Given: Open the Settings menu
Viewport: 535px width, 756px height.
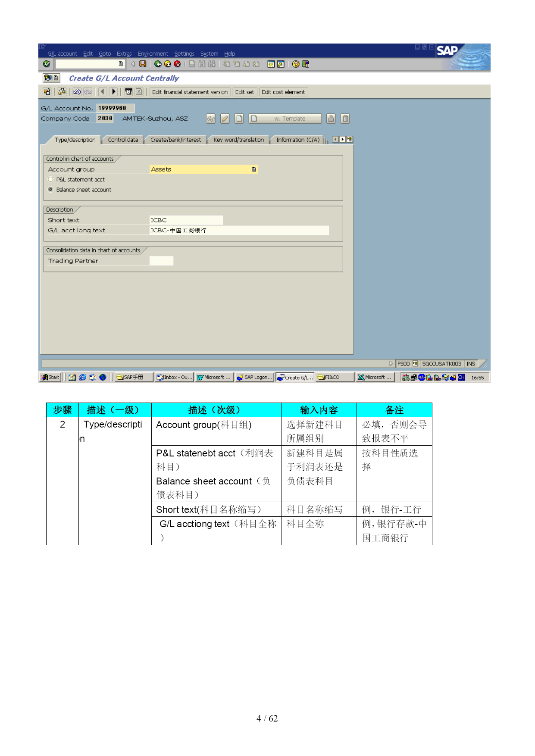Looking at the screenshot, I should (185, 54).
